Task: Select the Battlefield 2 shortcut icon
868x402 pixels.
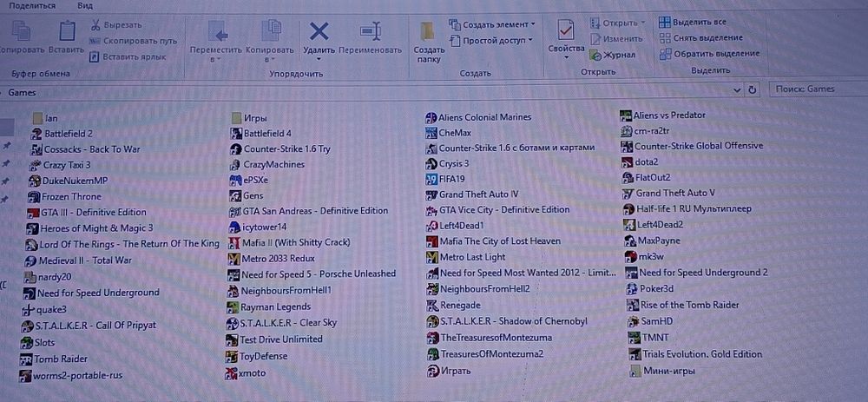Action: pyautogui.click(x=36, y=134)
